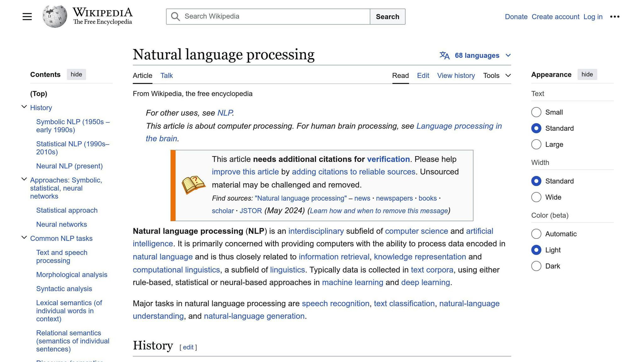Image resolution: width=644 pixels, height=362 pixels.
Task: Click the Donate link
Action: coord(516,17)
